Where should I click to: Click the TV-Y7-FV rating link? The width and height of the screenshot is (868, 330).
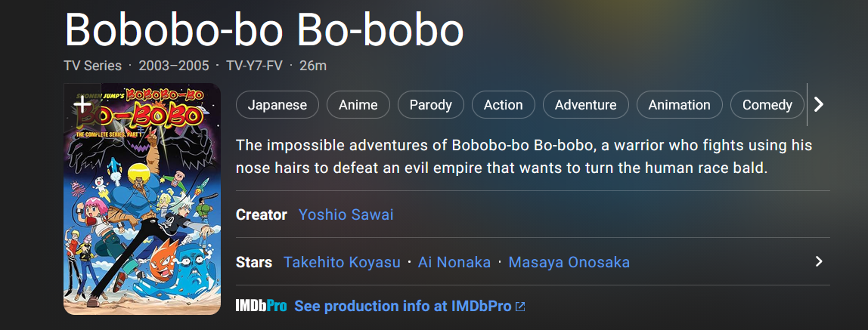tap(254, 66)
